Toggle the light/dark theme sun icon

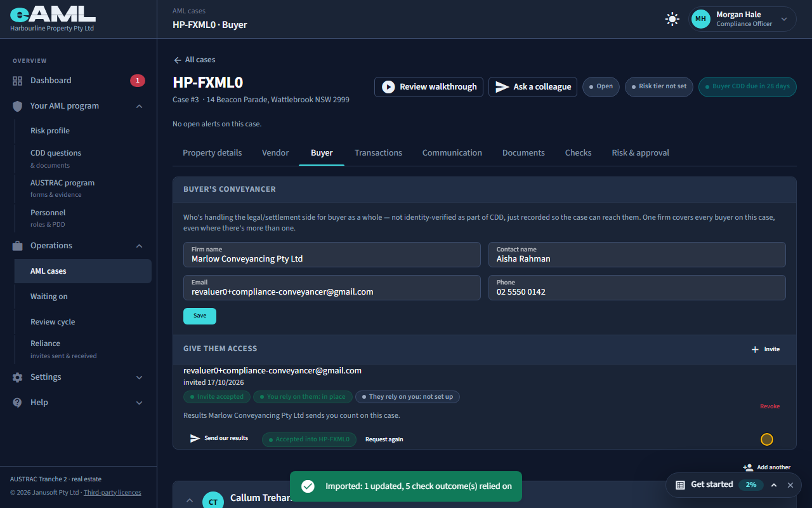click(x=672, y=19)
